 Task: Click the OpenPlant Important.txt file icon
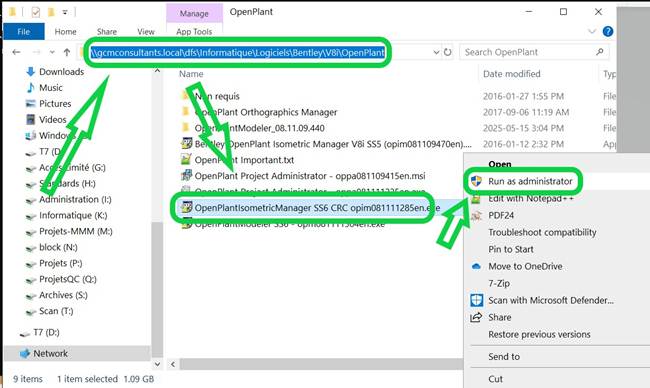click(187, 160)
